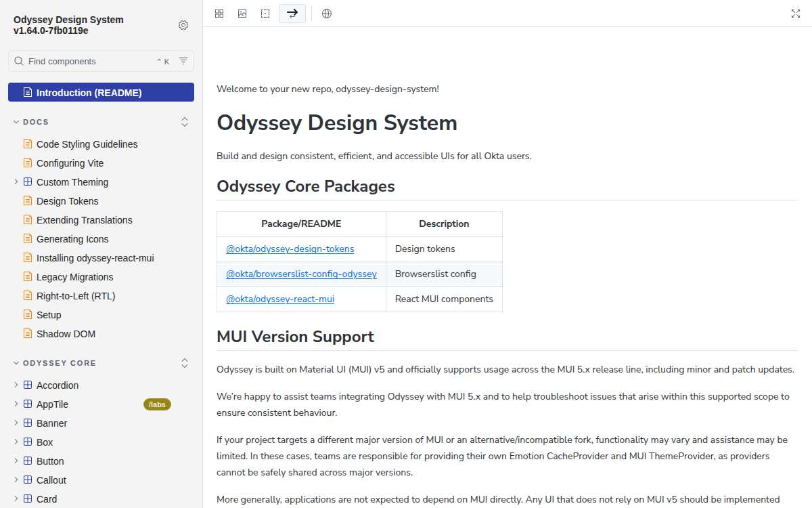Click the /labs badge on AppTile
Image resolution: width=812 pixels, height=508 pixels.
[x=157, y=404]
